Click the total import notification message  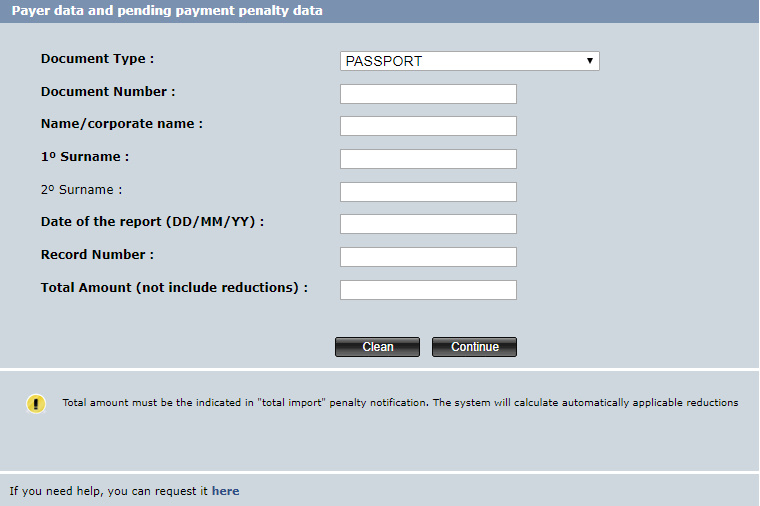click(400, 403)
